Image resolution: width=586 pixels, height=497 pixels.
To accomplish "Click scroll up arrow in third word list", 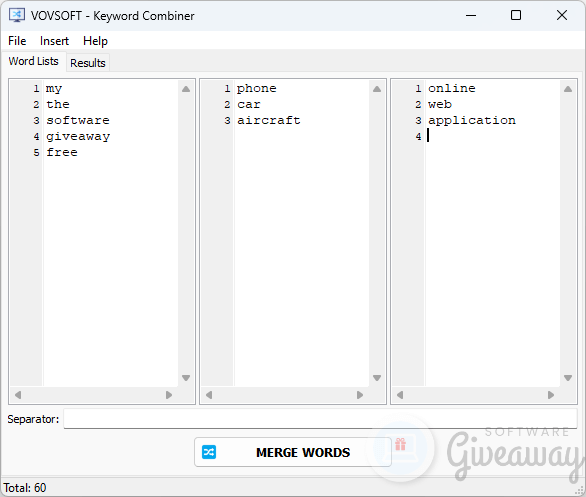I will 568,89.
